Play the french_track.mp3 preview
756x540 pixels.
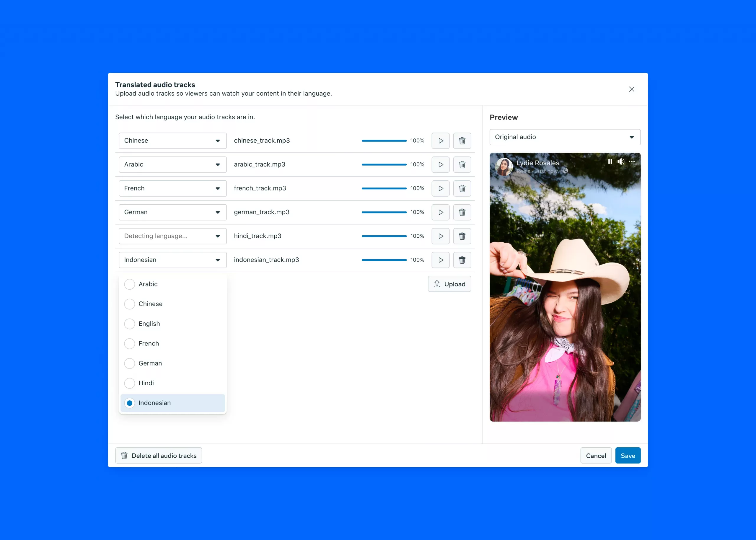click(x=440, y=189)
